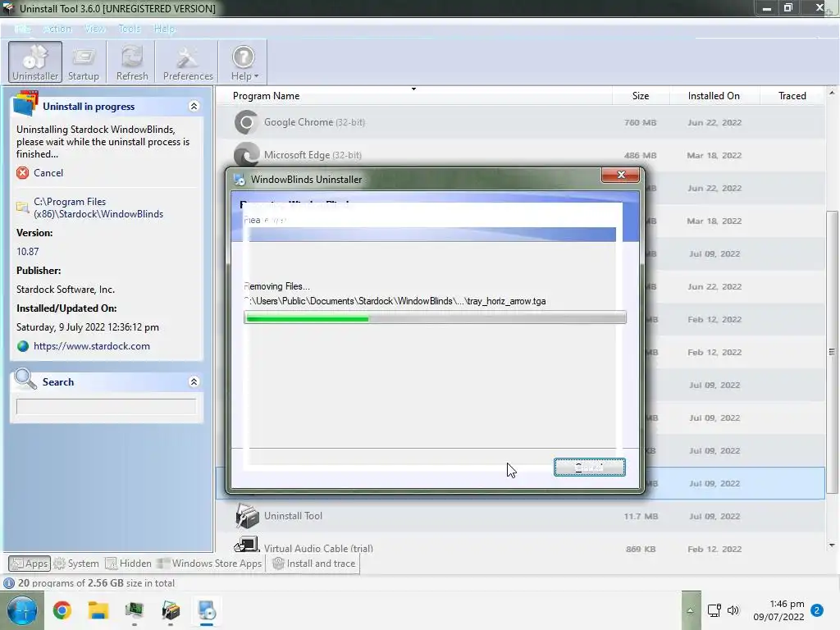
Task: Open the Install and trace tab
Action: pos(314,564)
